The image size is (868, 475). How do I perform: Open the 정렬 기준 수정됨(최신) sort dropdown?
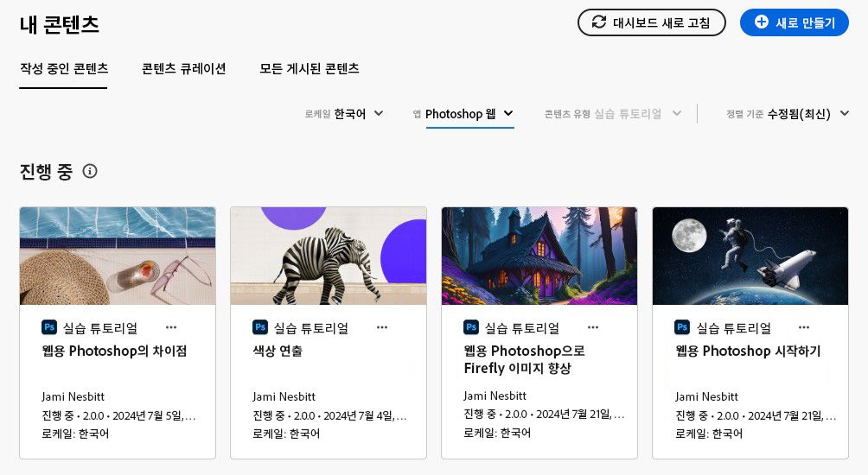pyautogui.click(x=788, y=114)
